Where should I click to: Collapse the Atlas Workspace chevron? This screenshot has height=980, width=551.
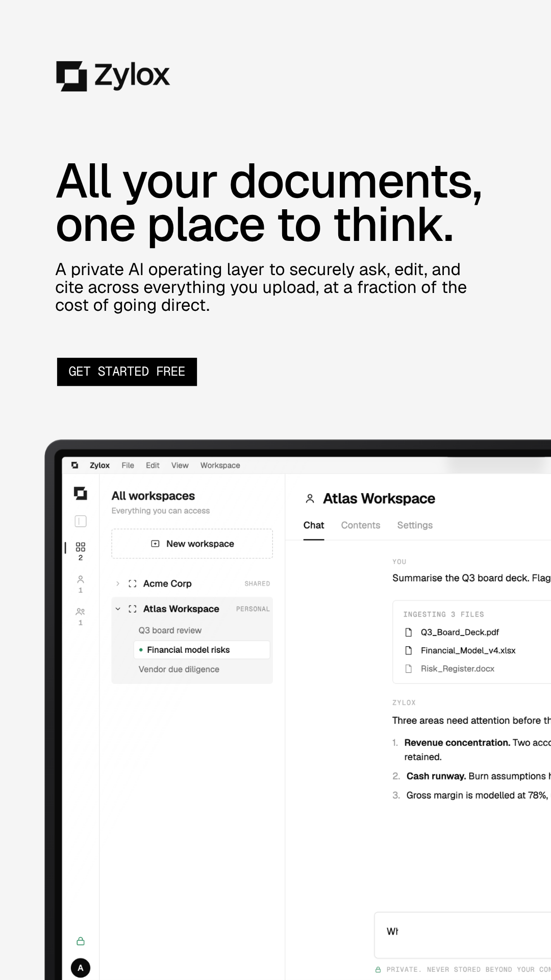tap(118, 609)
